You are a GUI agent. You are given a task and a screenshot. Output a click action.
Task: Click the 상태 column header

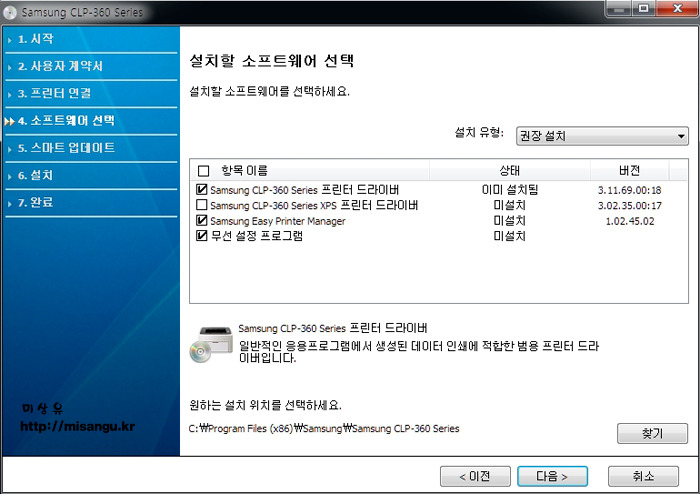509,170
